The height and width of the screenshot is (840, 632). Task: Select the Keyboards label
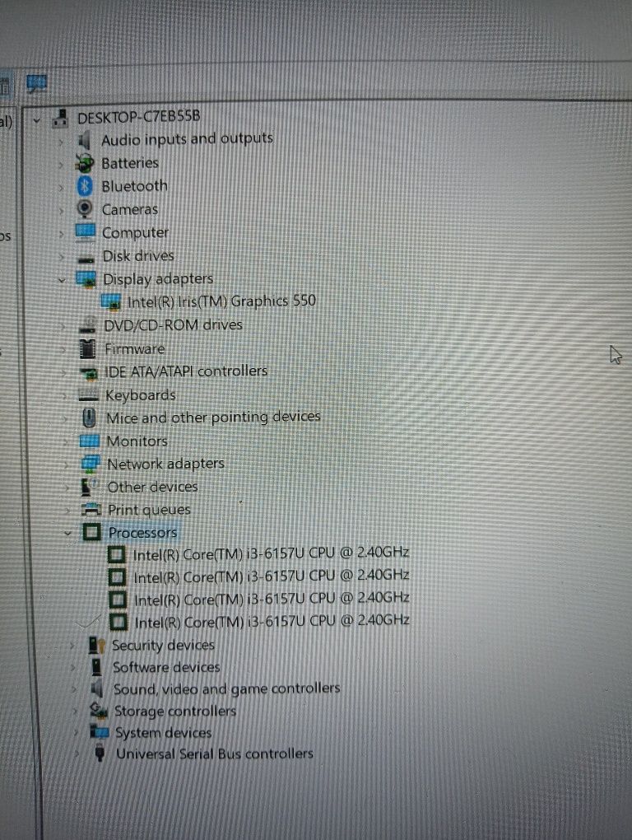[x=141, y=395]
